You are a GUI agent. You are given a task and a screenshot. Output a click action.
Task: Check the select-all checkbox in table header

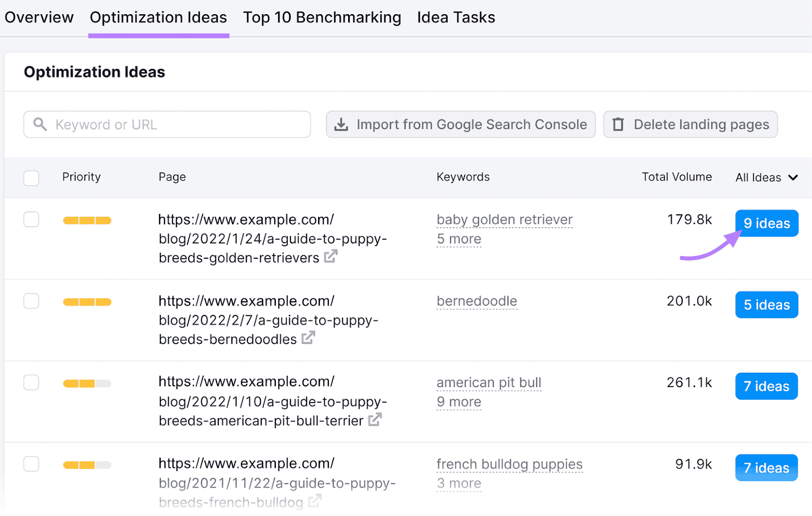pos(31,178)
